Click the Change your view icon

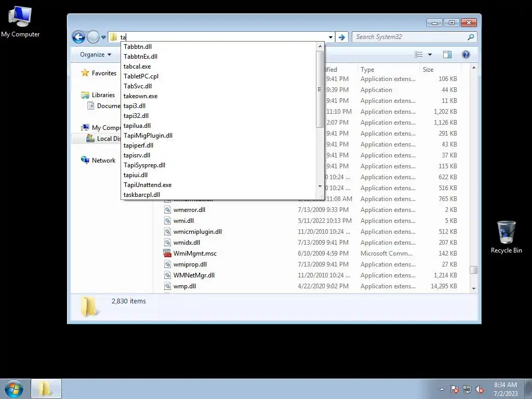(x=419, y=55)
